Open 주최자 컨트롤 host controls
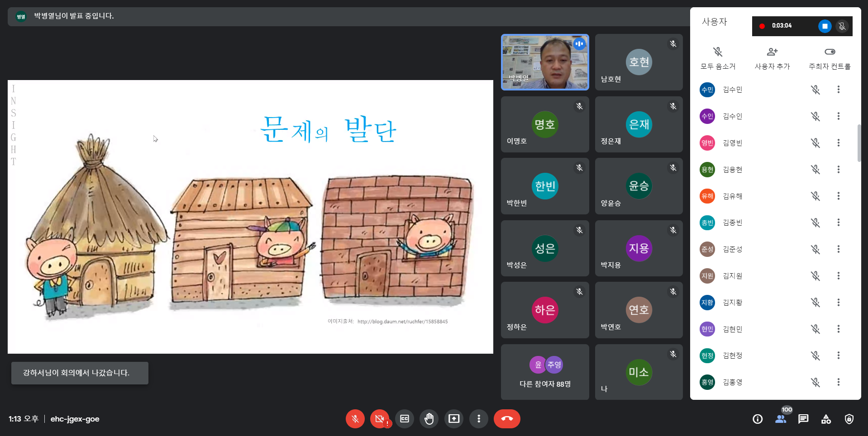The image size is (868, 436). (x=829, y=58)
